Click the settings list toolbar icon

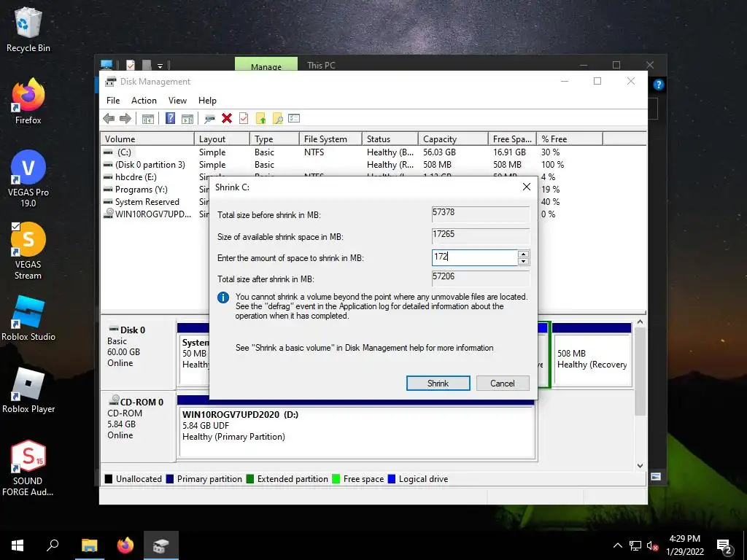(294, 118)
